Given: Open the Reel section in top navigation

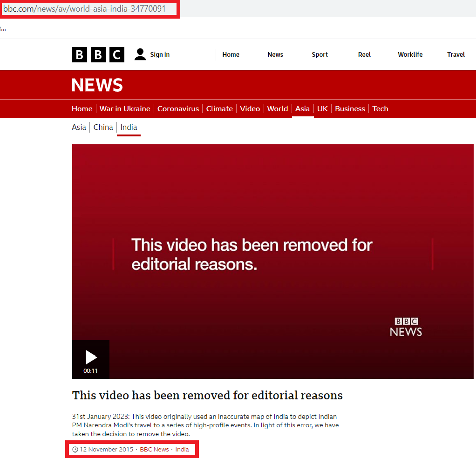Looking at the screenshot, I should [364, 54].
